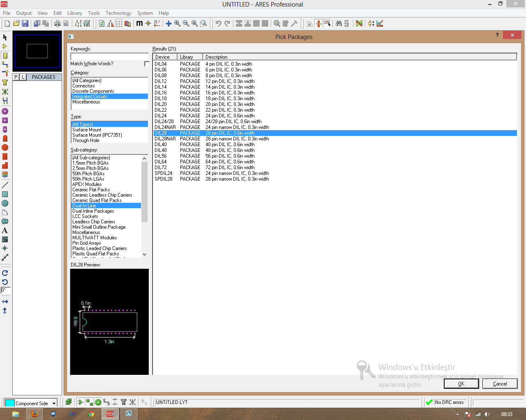Image resolution: width=526 pixels, height=420 pixels.
Task: Open the Component Side layer dropdown
Action: coord(54,403)
